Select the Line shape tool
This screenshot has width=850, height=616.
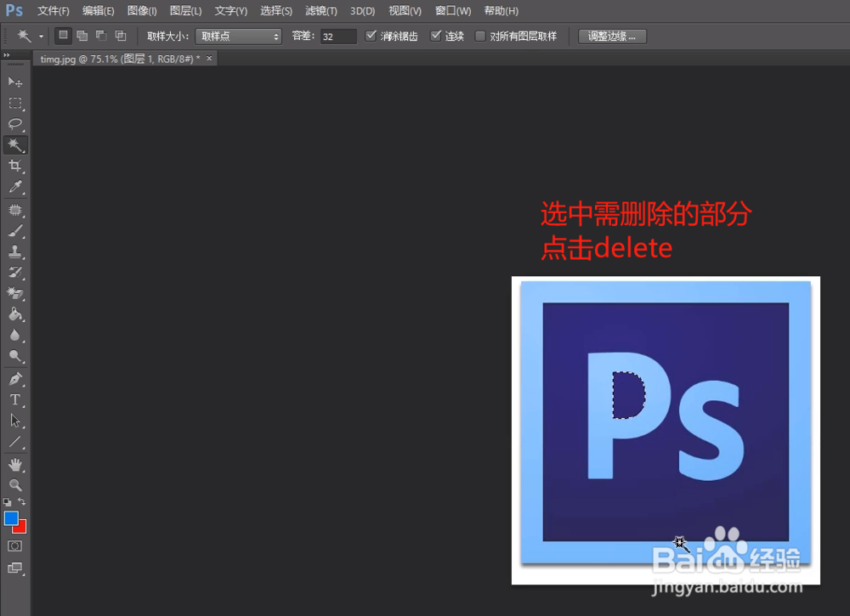[14, 442]
